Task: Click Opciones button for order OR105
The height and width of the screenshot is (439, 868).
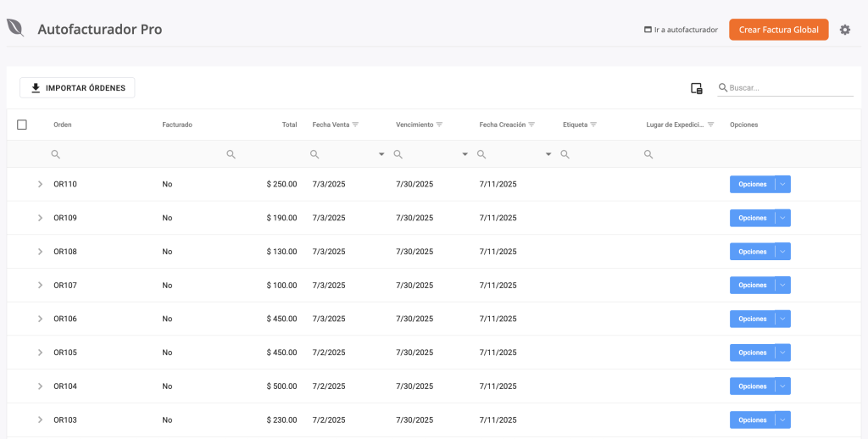Action: point(753,353)
